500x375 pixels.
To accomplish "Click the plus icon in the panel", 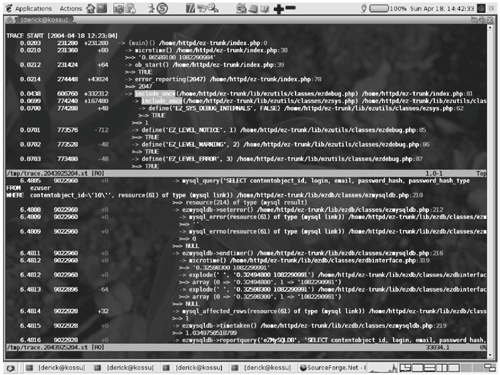I will [279, 9].
